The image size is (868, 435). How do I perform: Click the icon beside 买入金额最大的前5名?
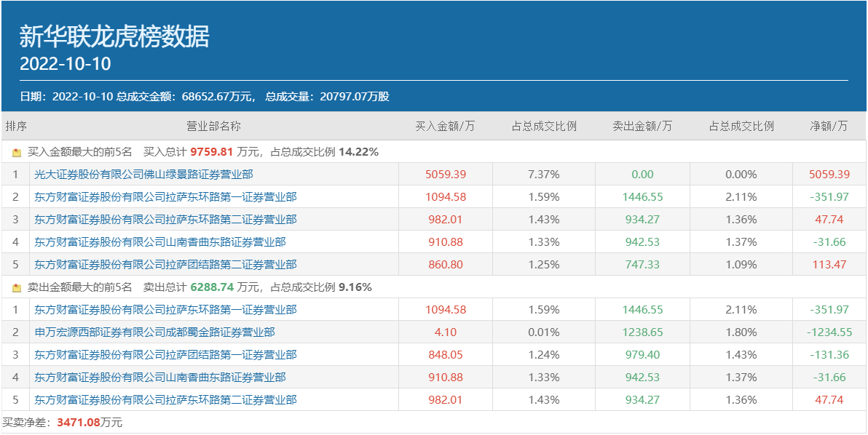(17, 153)
